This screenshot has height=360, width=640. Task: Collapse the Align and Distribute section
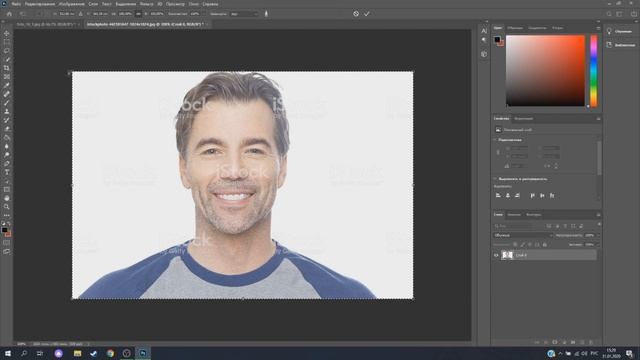pyautogui.click(x=495, y=179)
